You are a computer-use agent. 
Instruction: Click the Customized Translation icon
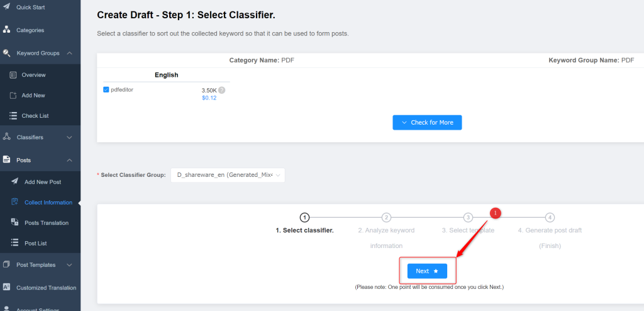tap(6, 288)
